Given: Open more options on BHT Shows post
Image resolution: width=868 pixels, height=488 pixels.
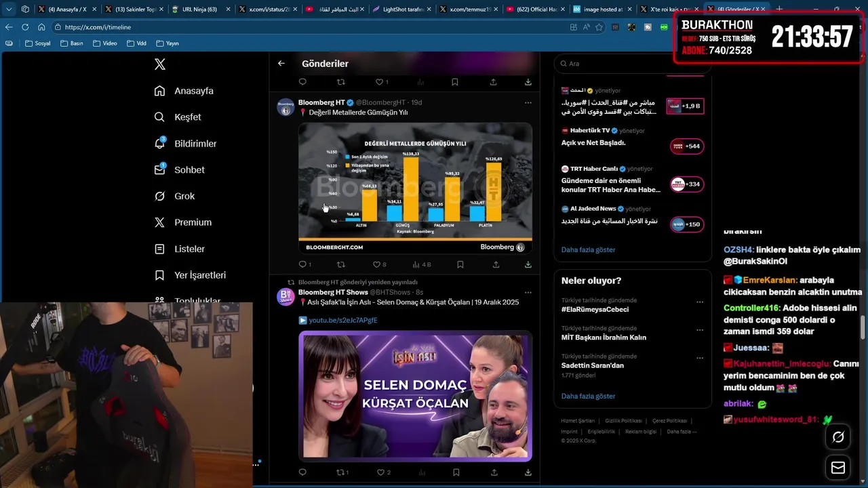Looking at the screenshot, I should pos(528,292).
